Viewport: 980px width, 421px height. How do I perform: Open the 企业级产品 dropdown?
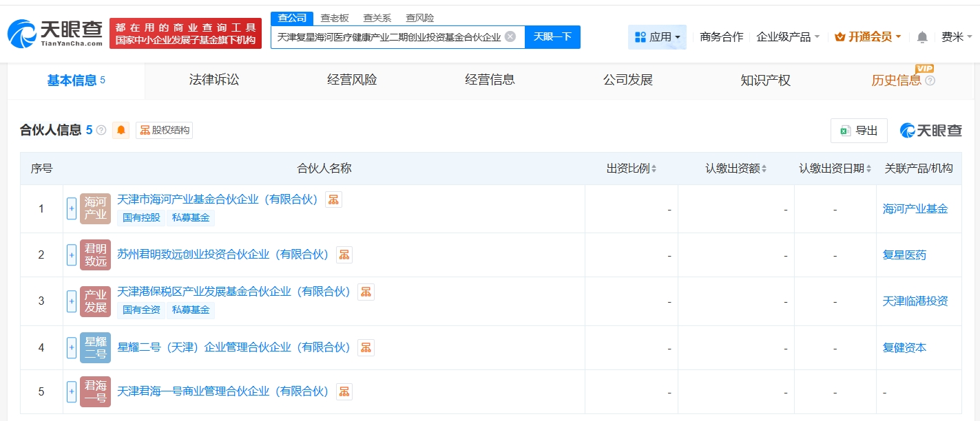788,37
